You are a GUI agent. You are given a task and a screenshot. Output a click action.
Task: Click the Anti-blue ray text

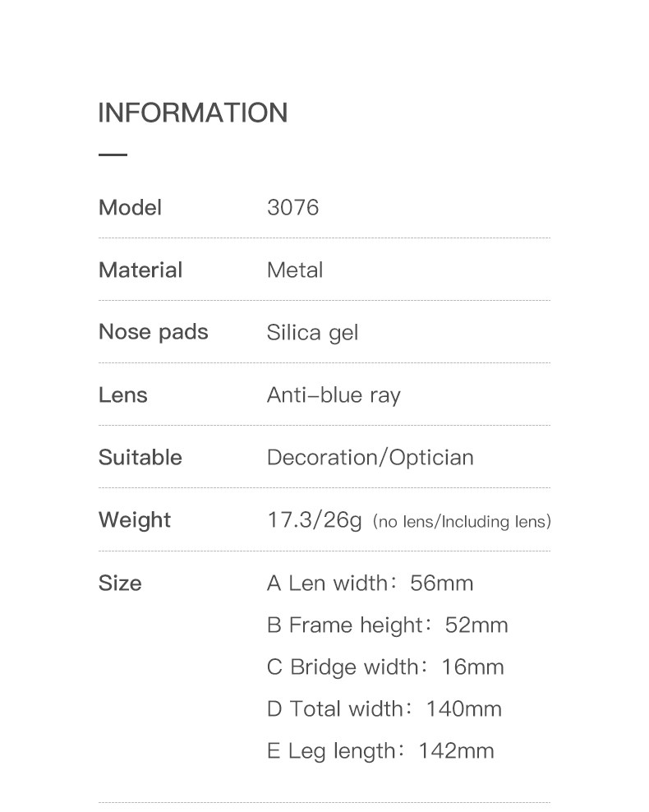334,395
